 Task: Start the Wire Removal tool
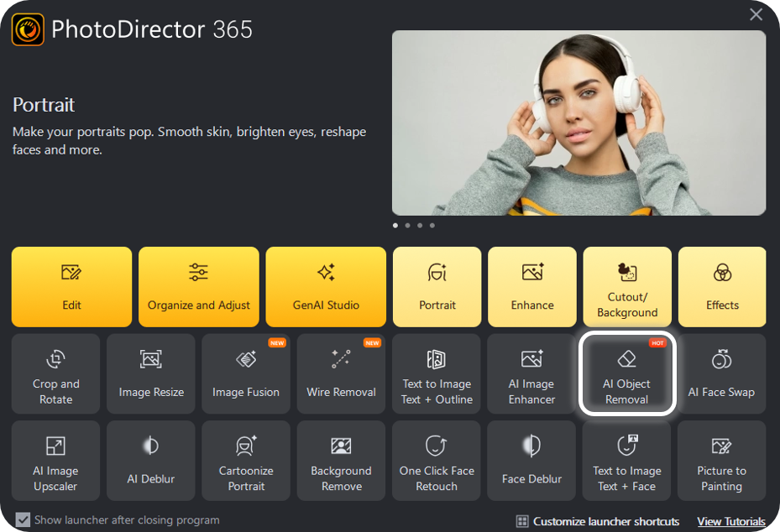coord(341,374)
